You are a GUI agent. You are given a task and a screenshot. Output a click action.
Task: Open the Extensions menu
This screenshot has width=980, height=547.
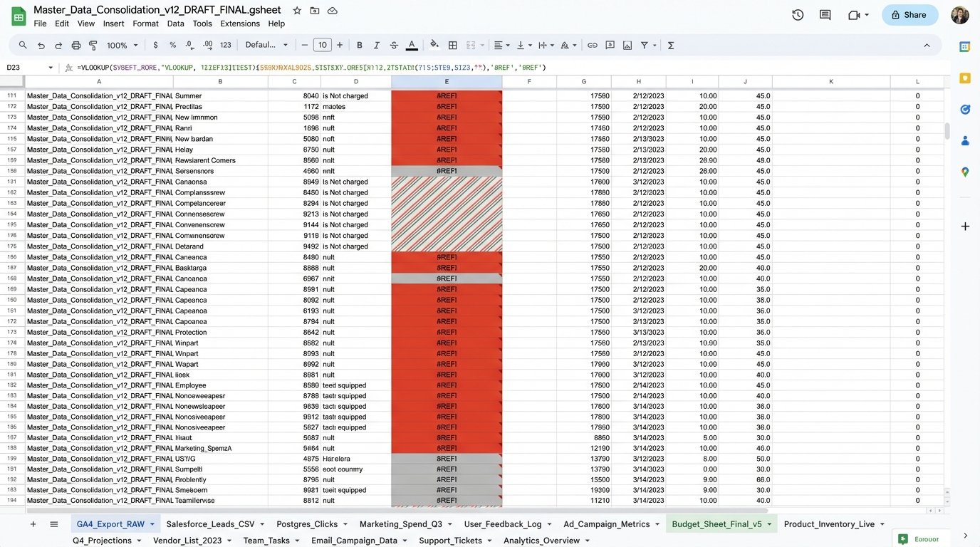click(239, 23)
